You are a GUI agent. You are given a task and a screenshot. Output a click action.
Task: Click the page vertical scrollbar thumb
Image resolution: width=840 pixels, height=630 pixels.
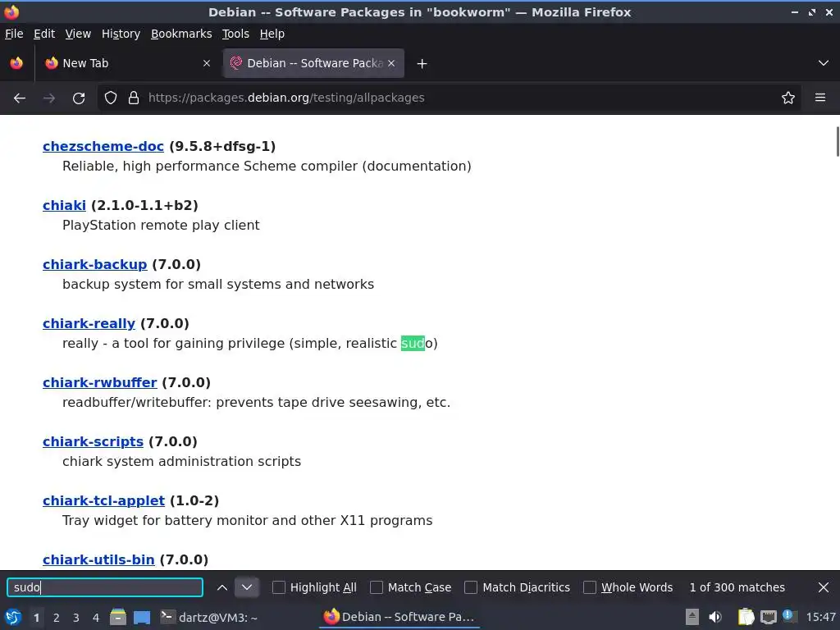[838, 141]
